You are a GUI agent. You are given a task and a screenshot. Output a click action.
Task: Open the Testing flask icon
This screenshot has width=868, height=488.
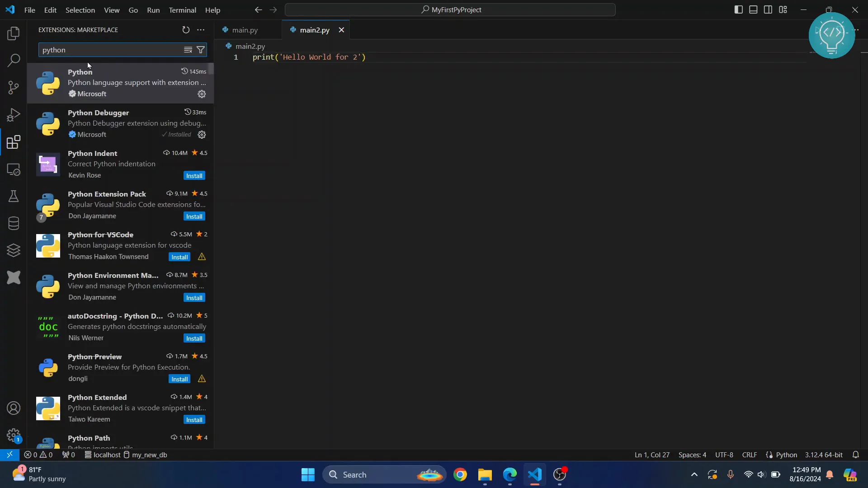[14, 196]
